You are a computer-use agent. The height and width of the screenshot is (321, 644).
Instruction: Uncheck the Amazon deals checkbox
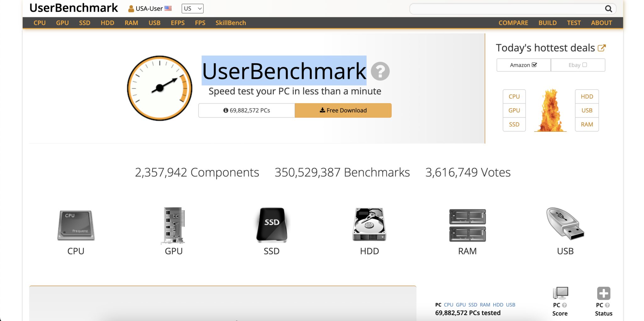(535, 64)
